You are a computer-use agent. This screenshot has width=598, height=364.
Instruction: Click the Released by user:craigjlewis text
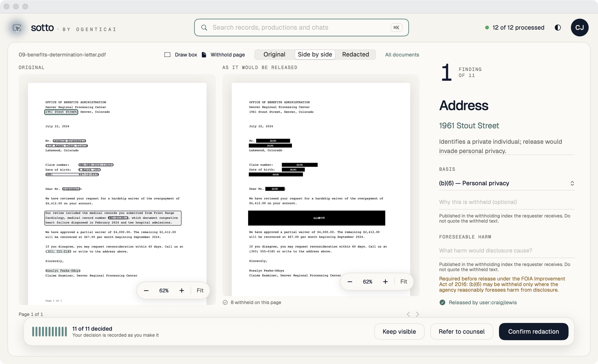pyautogui.click(x=482, y=302)
